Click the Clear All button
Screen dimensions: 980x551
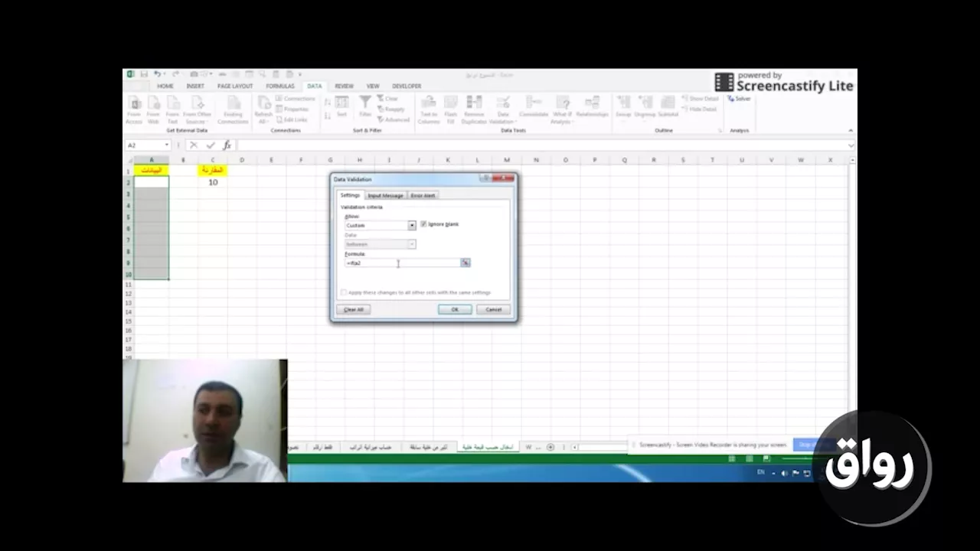(354, 309)
